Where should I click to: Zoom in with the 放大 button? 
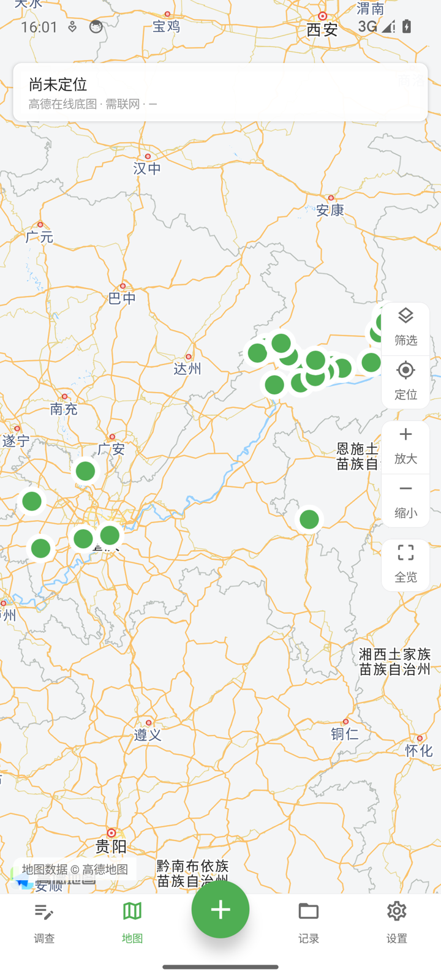pos(405,447)
